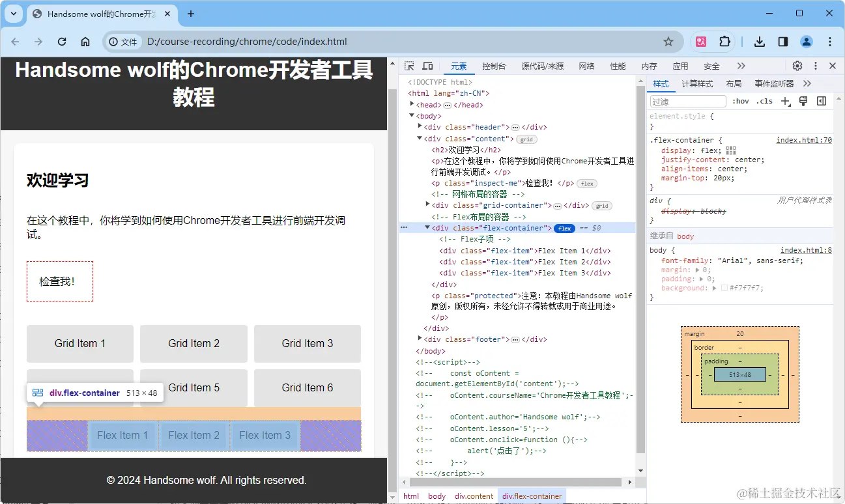
Task: Click the three-dot actions beside selected node
Action: click(404, 227)
